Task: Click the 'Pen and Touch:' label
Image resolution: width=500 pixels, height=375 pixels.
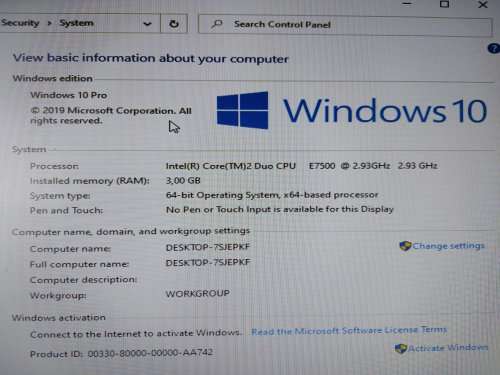Action: pyautogui.click(x=67, y=211)
